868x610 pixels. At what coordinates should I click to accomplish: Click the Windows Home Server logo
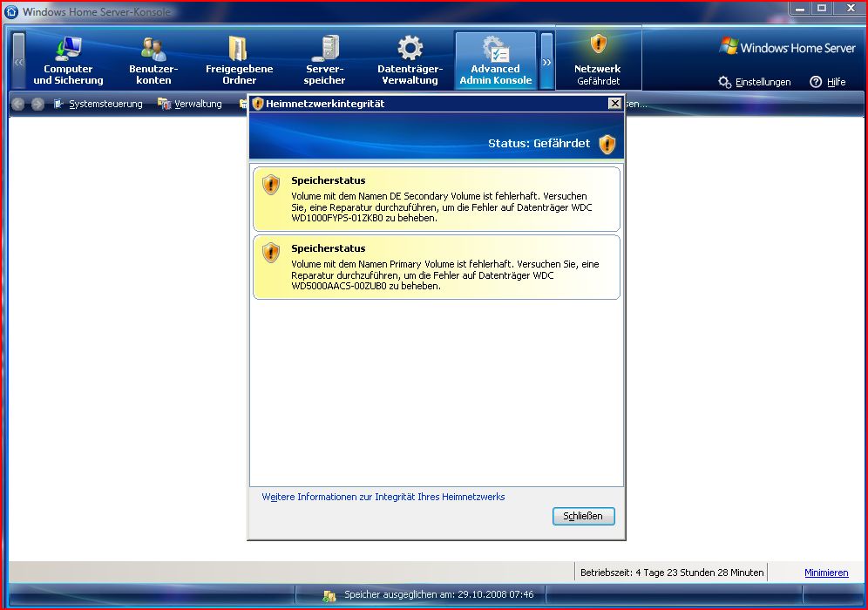787,48
